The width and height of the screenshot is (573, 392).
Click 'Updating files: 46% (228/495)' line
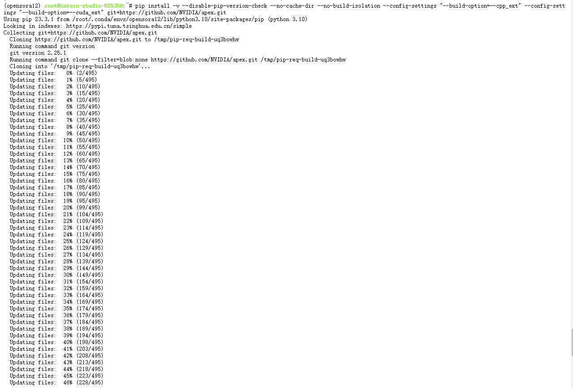tap(56, 383)
